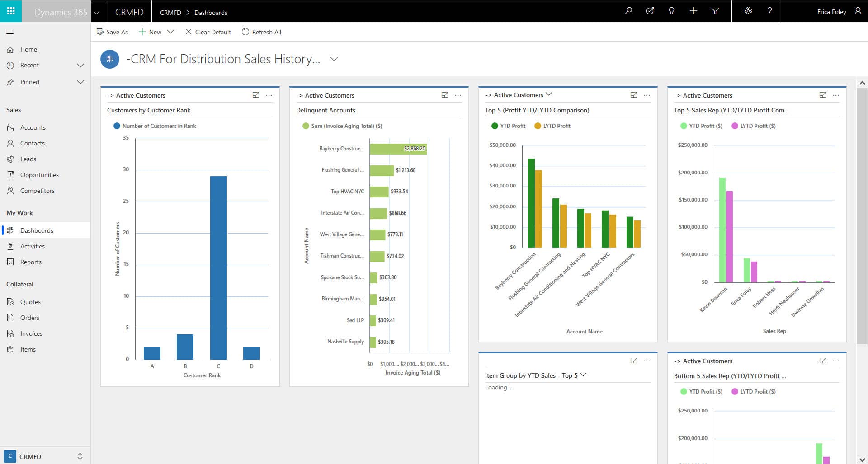
Task: Open the task flow checkmark icon
Action: pyautogui.click(x=650, y=11)
